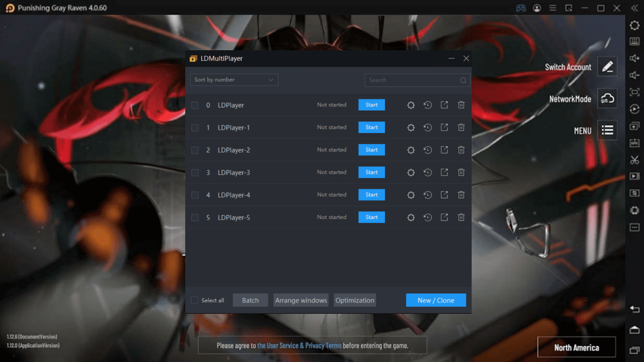Image resolution: width=644 pixels, height=362 pixels.
Task: Open user account icon in title bar
Action: coord(537,8)
